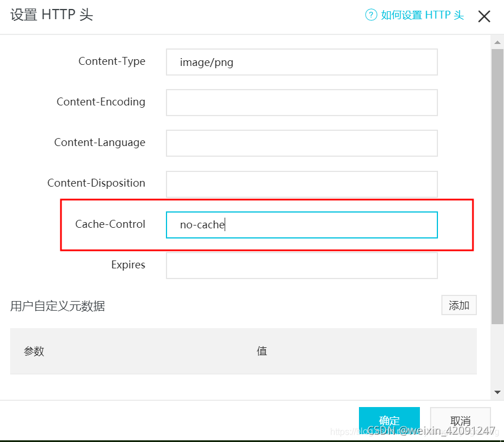The width and height of the screenshot is (504, 442).
Task: Click the Content-Type label text
Action: pos(112,61)
